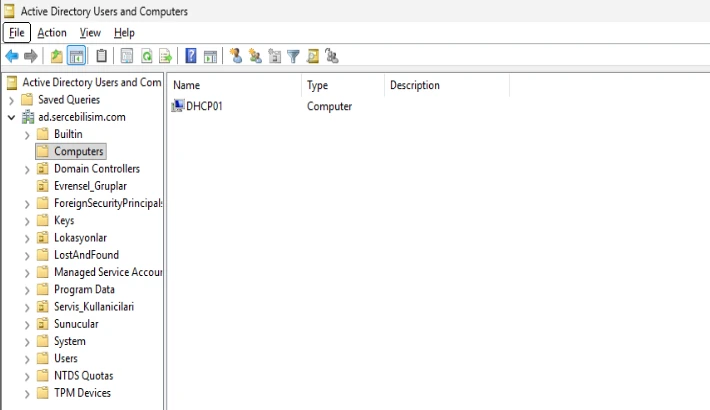The width and height of the screenshot is (710, 410).
Task: Click the Lokasyonlar OU folder icon
Action: tap(43, 237)
